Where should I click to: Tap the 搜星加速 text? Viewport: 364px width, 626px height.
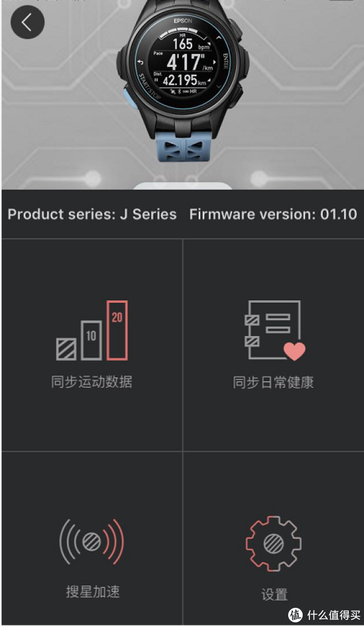(x=93, y=591)
